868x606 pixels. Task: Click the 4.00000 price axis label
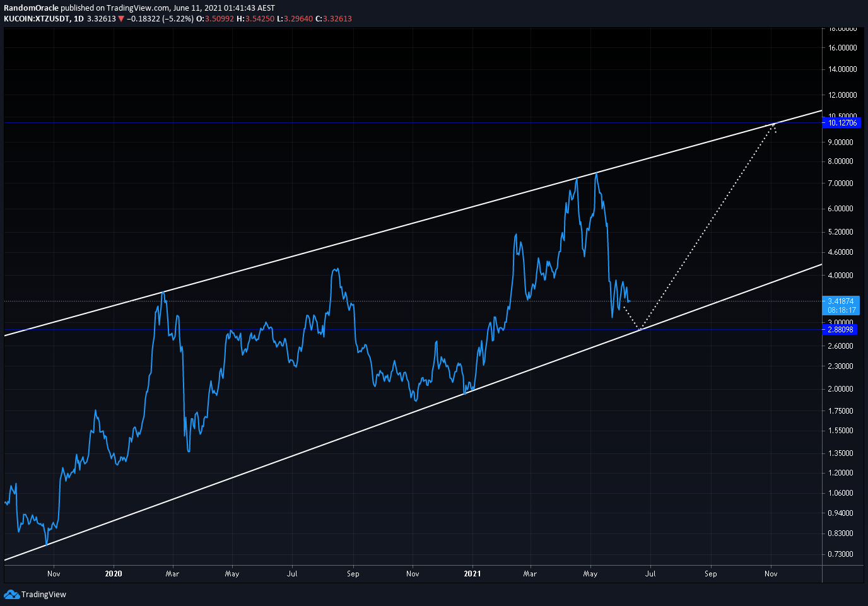[841, 276]
